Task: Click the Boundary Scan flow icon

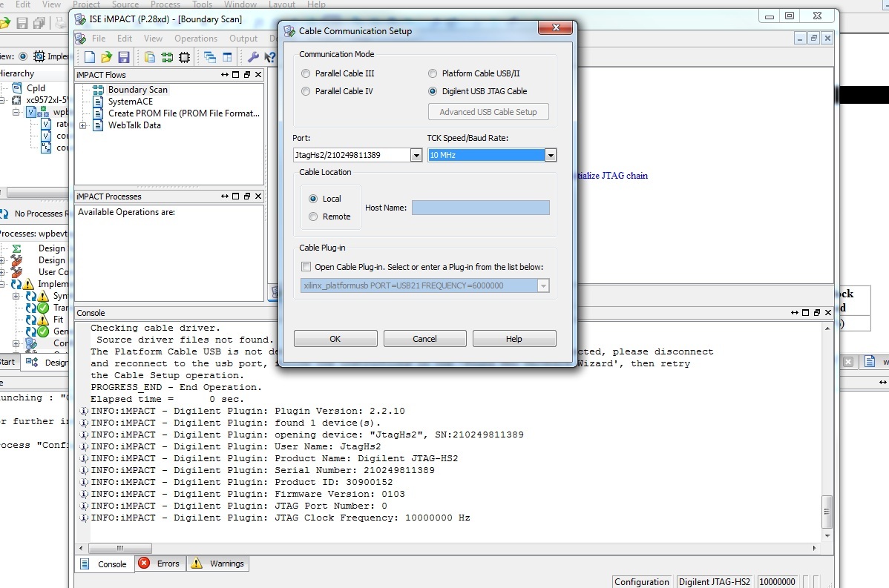Action: pos(98,90)
